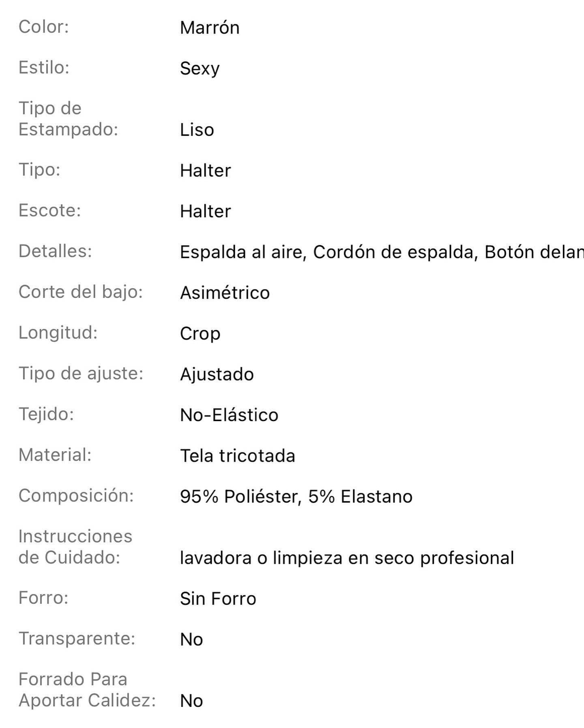Click the 'Asimétrico' hem cut value
The width and height of the screenshot is (584, 728).
point(225,293)
